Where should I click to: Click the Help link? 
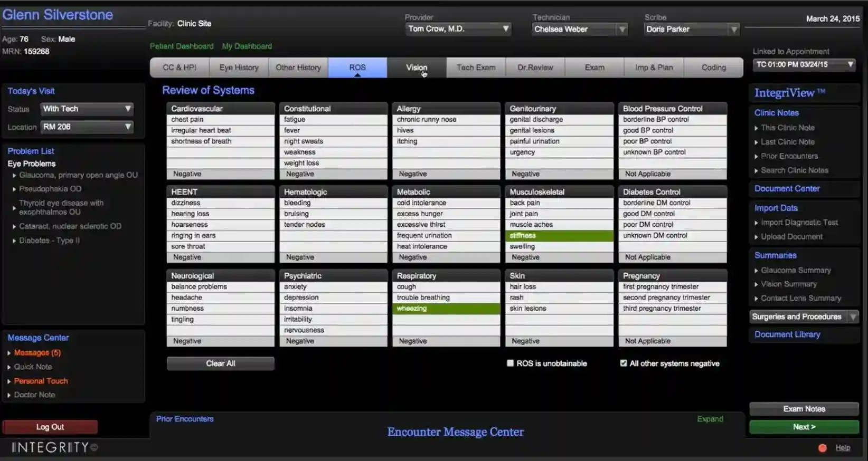click(x=843, y=448)
